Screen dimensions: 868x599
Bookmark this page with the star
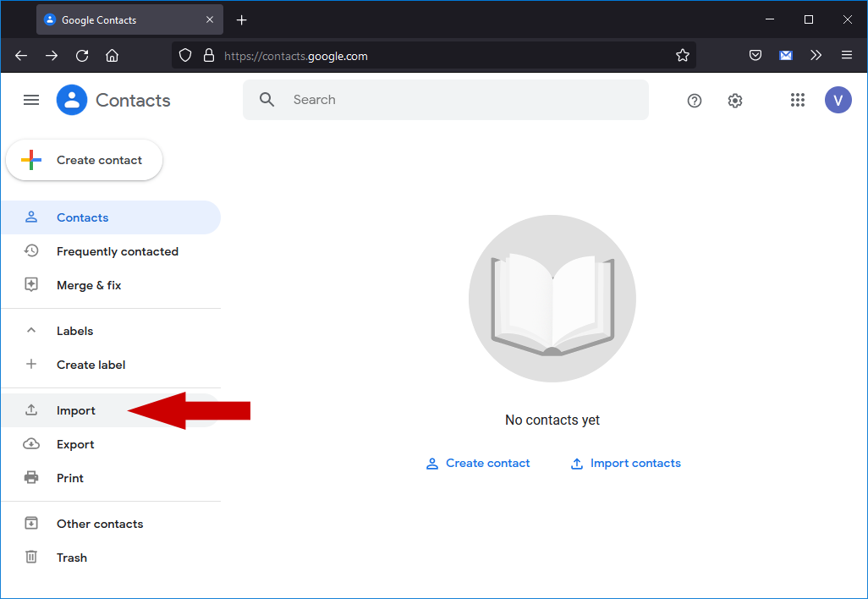[x=682, y=55]
